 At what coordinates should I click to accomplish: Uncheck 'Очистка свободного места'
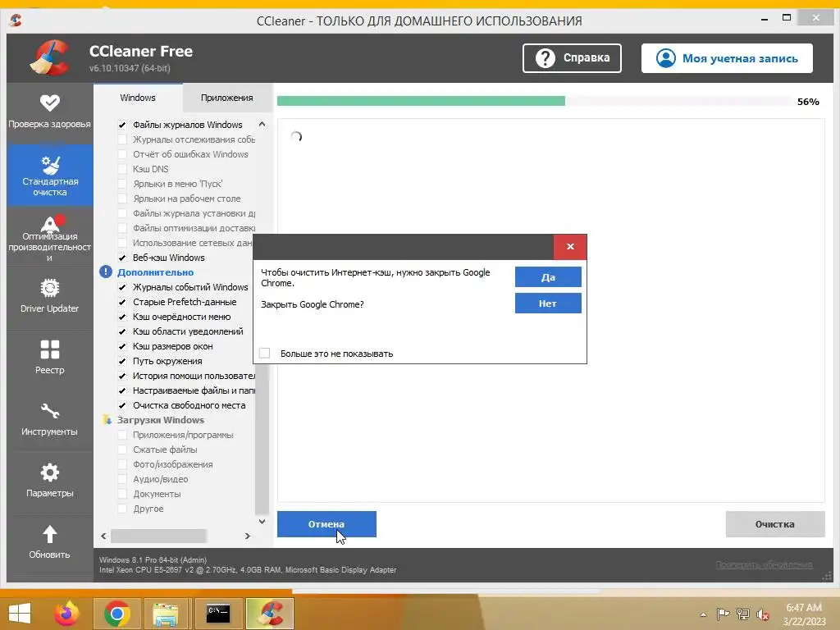point(122,405)
